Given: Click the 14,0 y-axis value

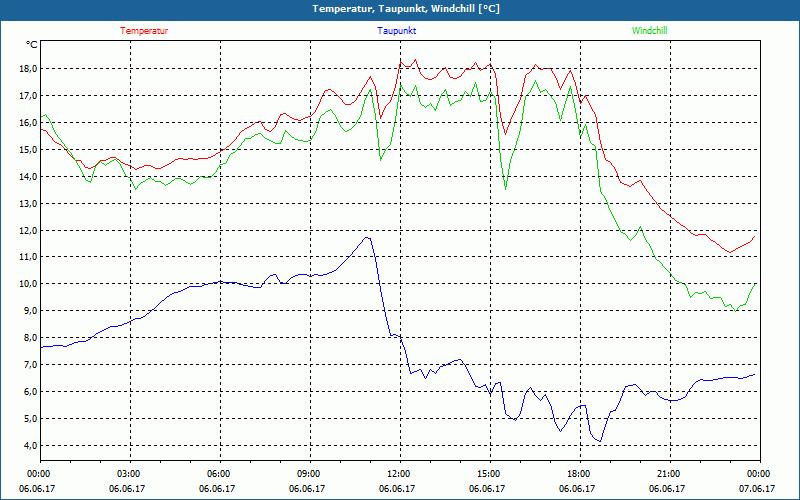Looking at the screenshot, I should (x=29, y=177).
